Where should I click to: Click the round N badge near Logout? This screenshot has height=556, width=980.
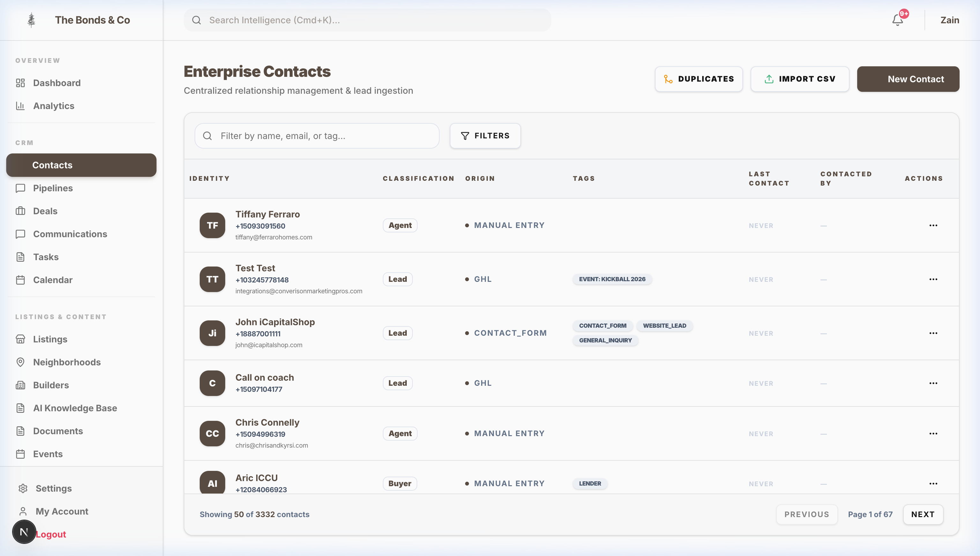24,532
